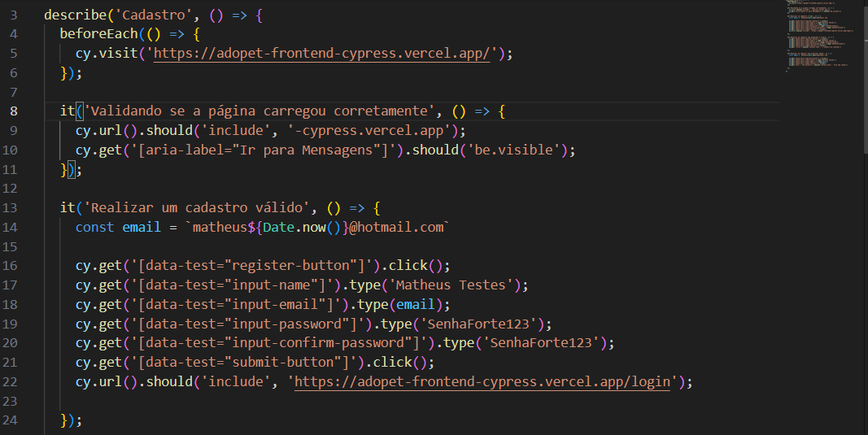Viewport: 868px width, 435px height.
Task: Click the 'input-confirm-password' selector string
Action: 278,343
